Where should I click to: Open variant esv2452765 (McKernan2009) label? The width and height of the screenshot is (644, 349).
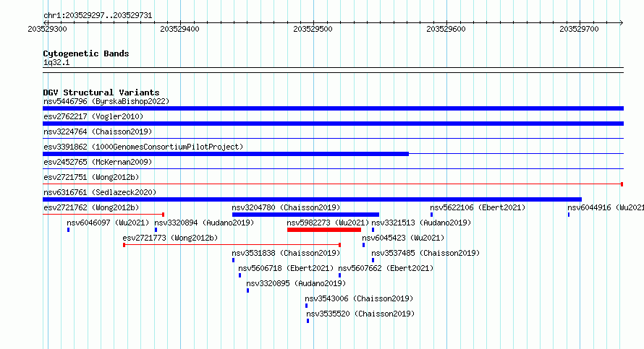click(98, 162)
